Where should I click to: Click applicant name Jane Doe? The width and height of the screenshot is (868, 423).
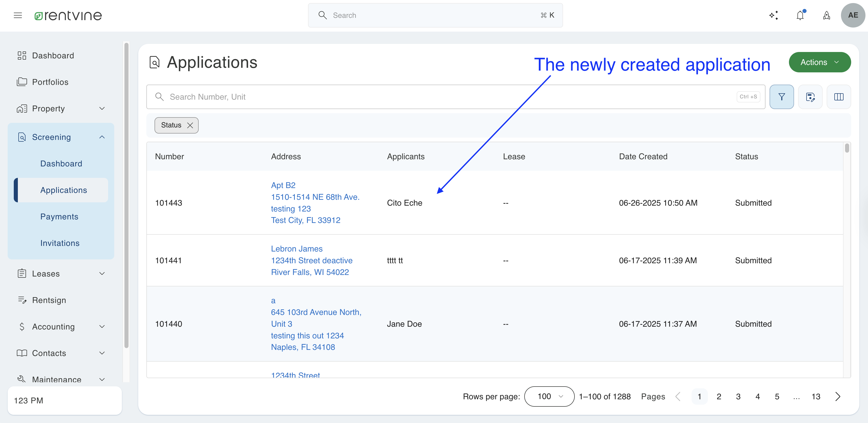pos(404,324)
